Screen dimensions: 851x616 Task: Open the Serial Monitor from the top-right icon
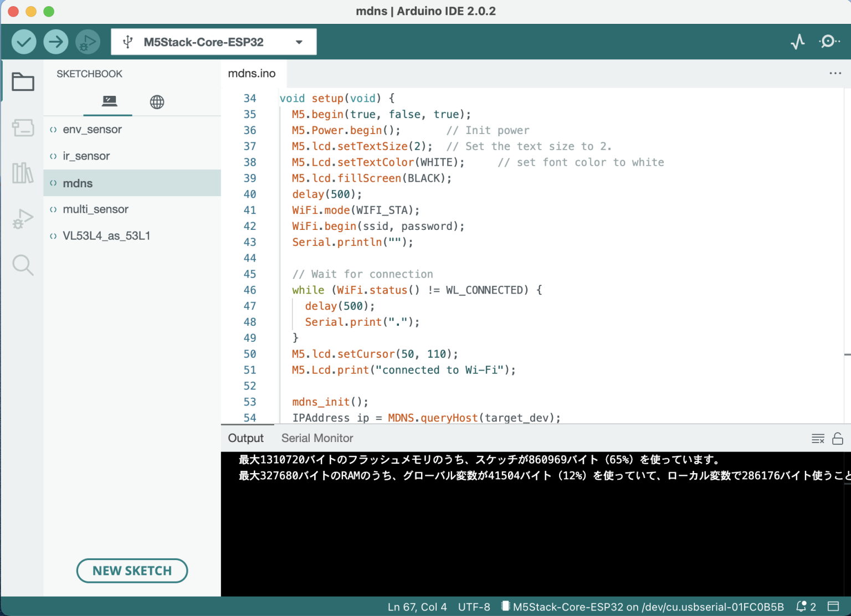(829, 42)
